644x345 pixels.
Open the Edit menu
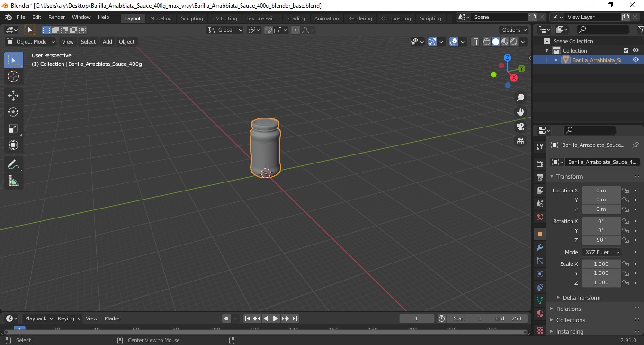[x=36, y=17]
